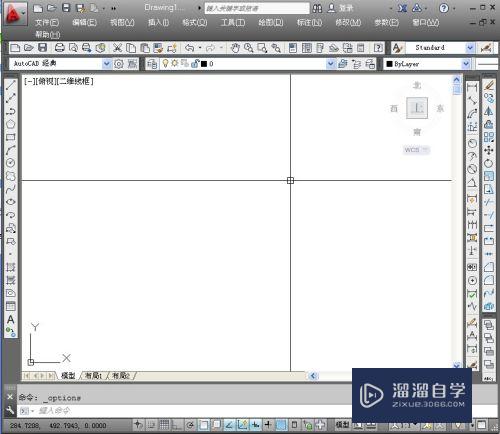Open the application menu red A button
This screenshot has width=500, height=434.
pos(14,13)
